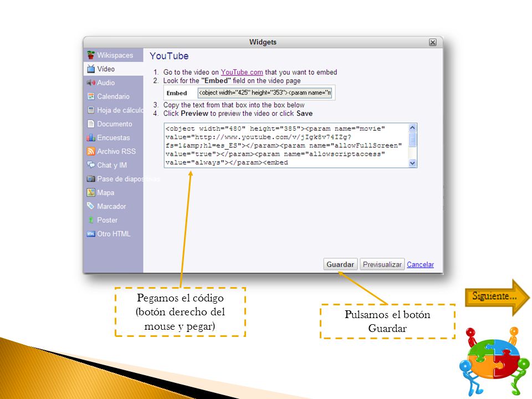Screen dimensions: 532x399
Task: Select the Video widget category
Action: point(113,69)
